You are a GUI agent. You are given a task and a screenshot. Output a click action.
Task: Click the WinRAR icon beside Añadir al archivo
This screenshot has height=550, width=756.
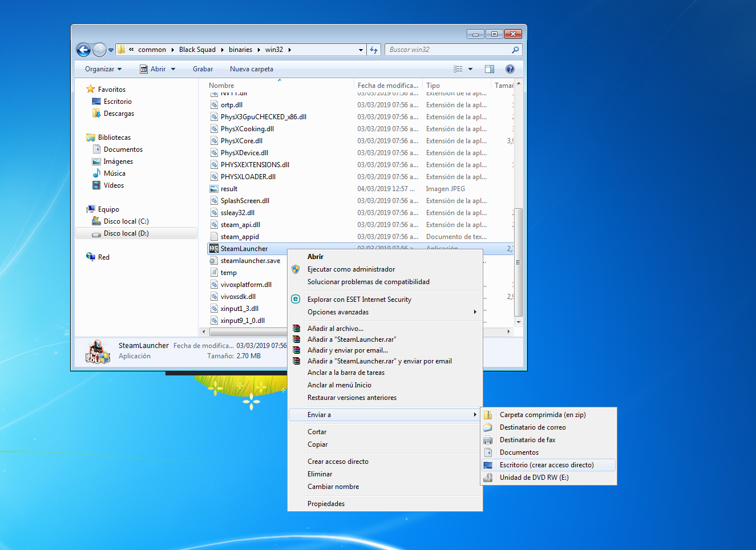coord(296,329)
